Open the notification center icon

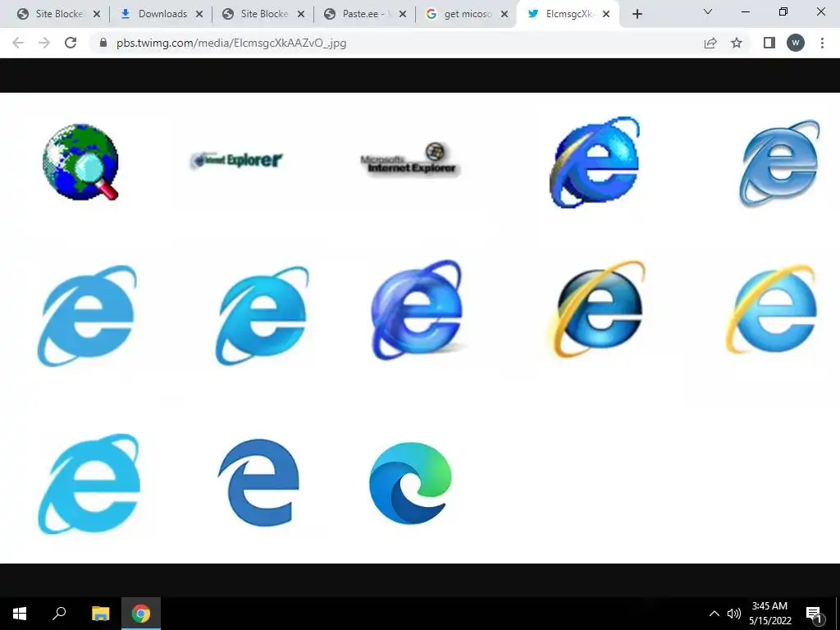coord(815,614)
